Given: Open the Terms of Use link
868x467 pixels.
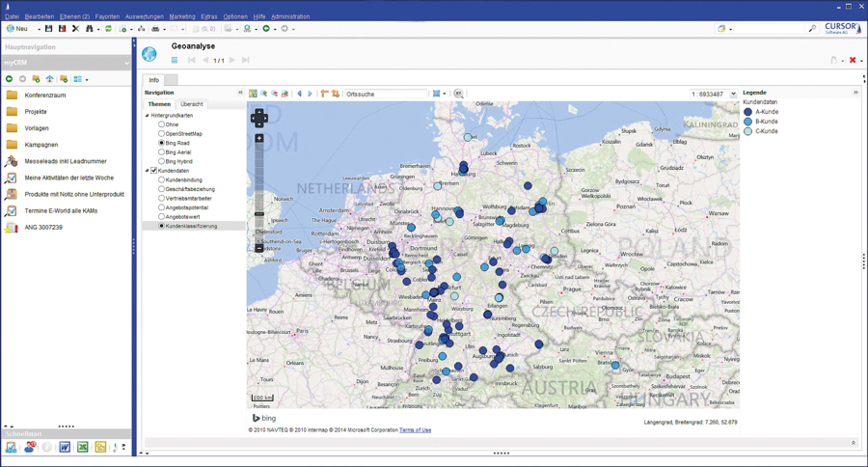Looking at the screenshot, I should (x=415, y=430).
